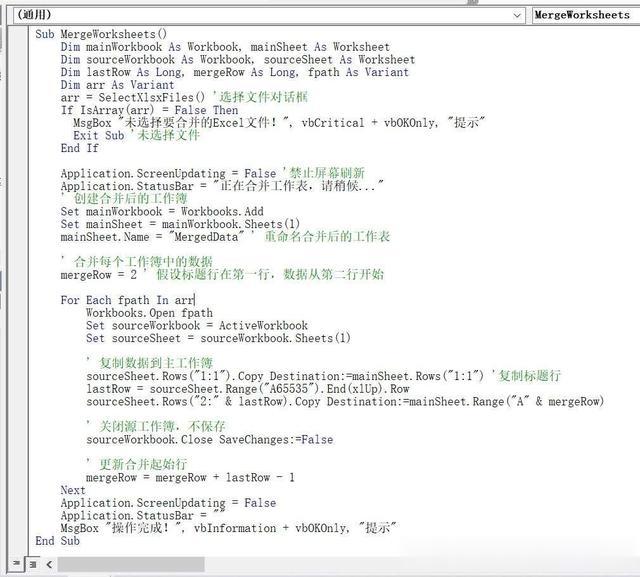This screenshot has width=640, height=577.
Task: Open the MergeWorksheets procedure combo box
Action: pyautogui.click(x=586, y=15)
